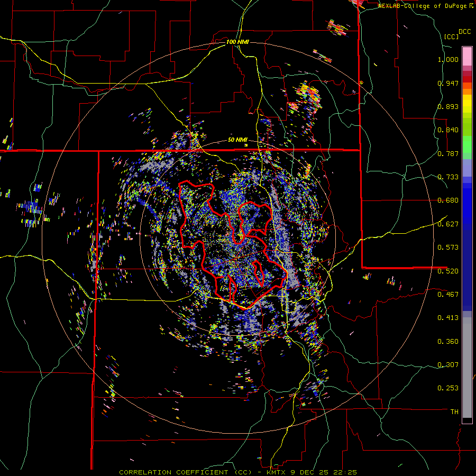Click the 0.840 legend value
Viewport: 476px width, 476px height.
448,130
